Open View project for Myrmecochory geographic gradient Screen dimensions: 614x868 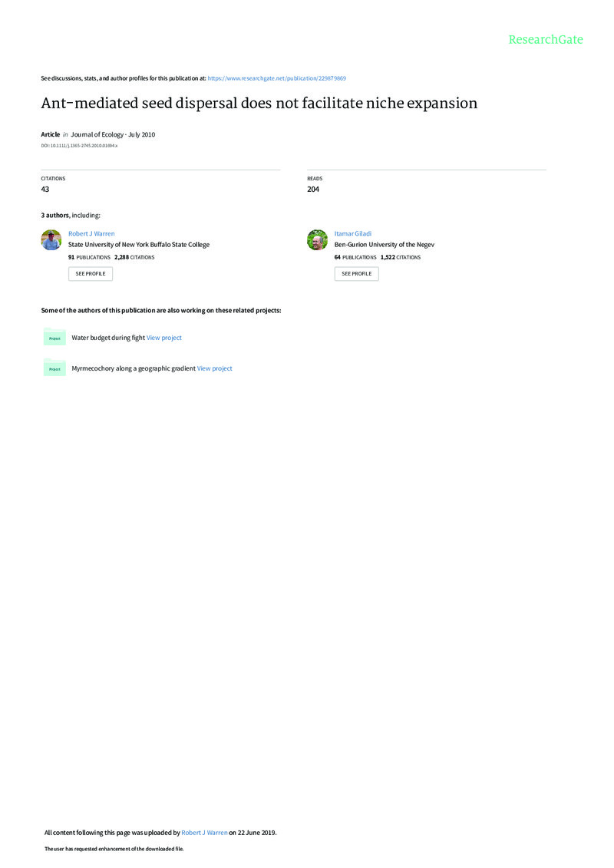point(215,368)
